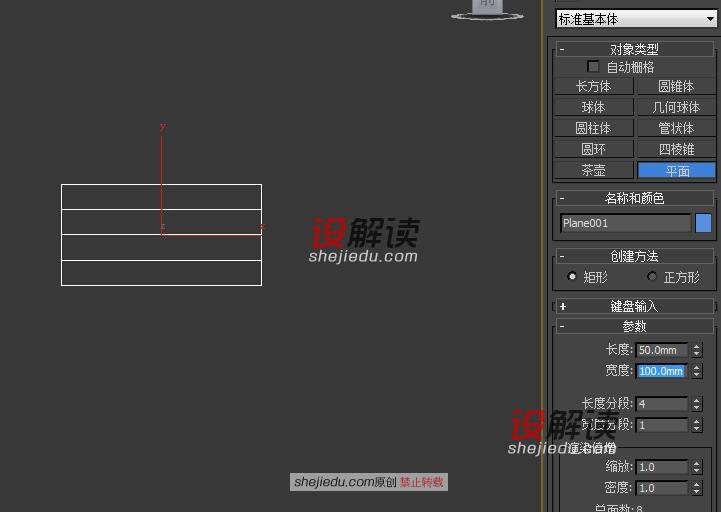Click the Plane001 name field
Viewport: 721px width, 512px height.
(x=625, y=223)
